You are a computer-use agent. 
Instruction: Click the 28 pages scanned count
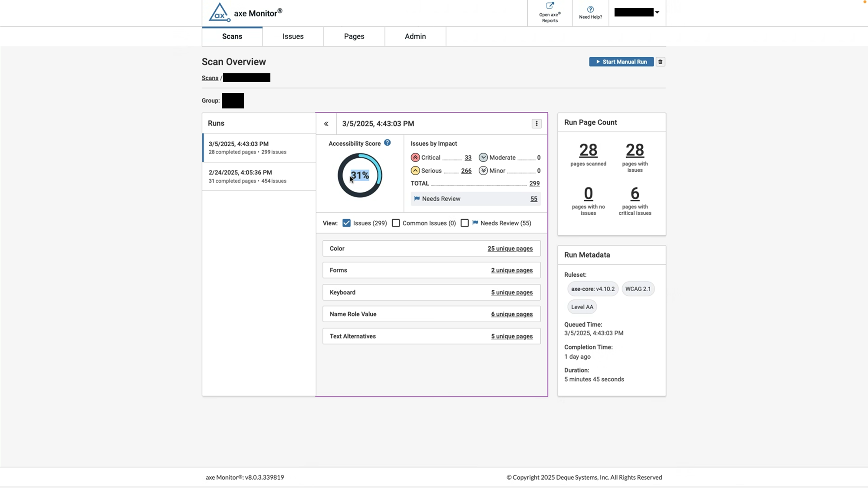coord(588,150)
